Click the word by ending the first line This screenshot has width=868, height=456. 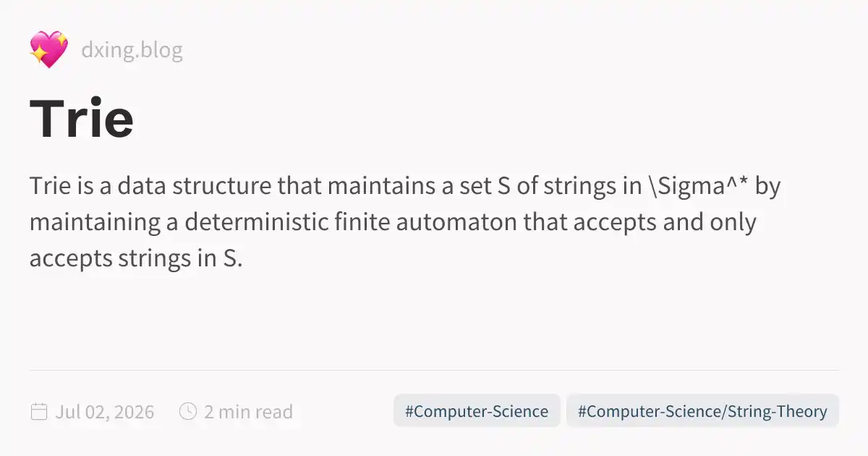point(767,186)
